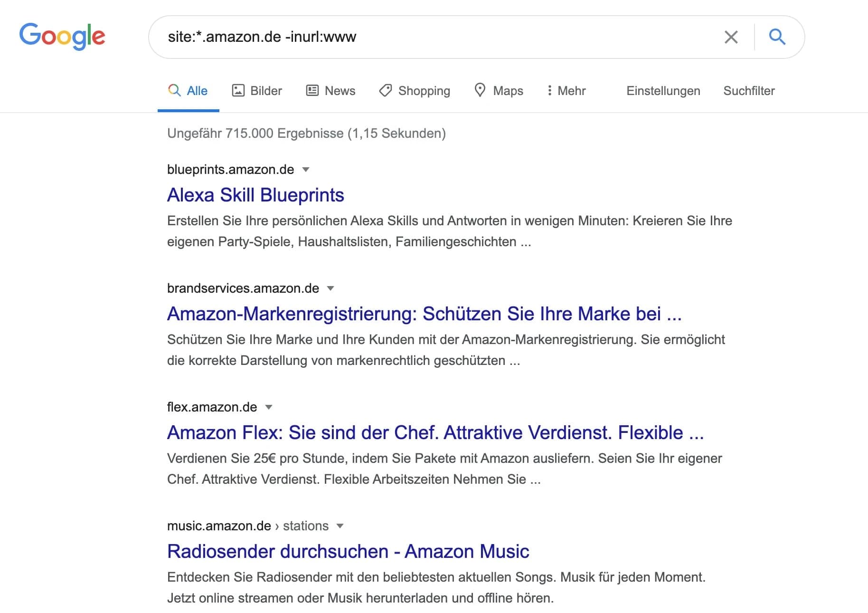Open Mehr via the three-dot icon

[550, 90]
